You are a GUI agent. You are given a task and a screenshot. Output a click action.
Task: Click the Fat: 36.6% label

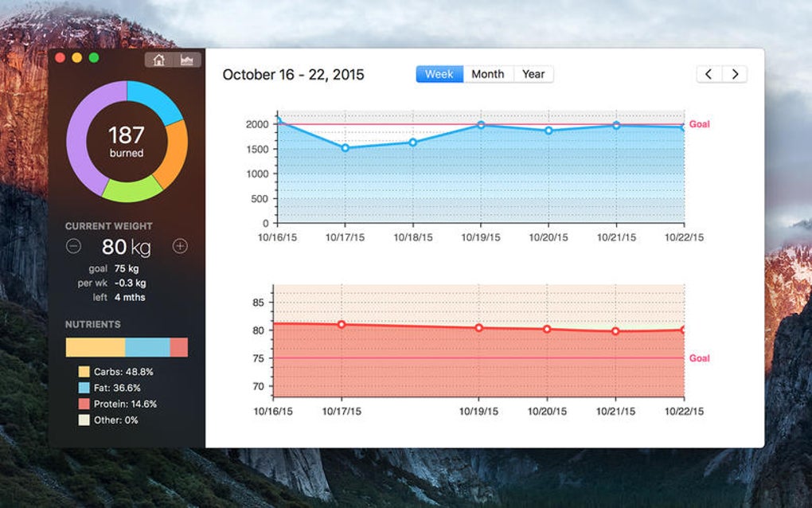pyautogui.click(x=117, y=388)
